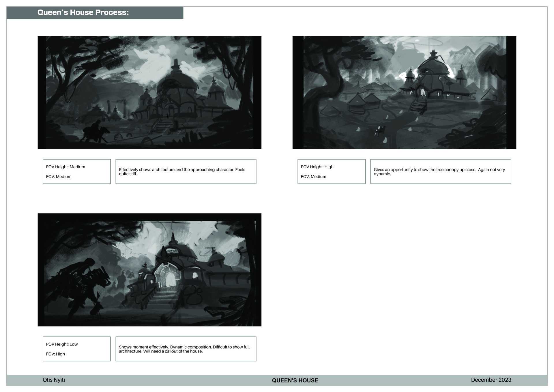
Task: Click the tree canopy description box
Action: pyautogui.click(x=440, y=171)
